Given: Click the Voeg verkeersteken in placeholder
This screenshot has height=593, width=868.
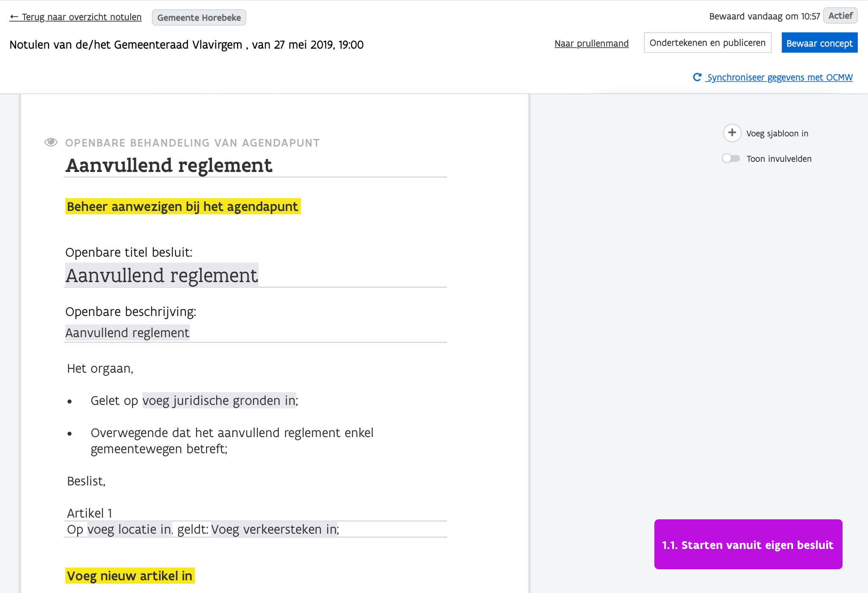Looking at the screenshot, I should [x=274, y=529].
